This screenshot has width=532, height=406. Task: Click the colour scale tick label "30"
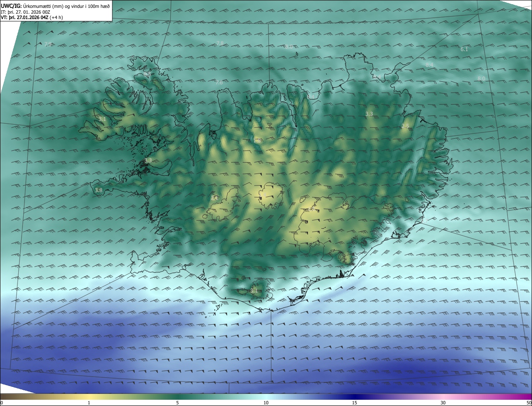[x=443, y=403]
